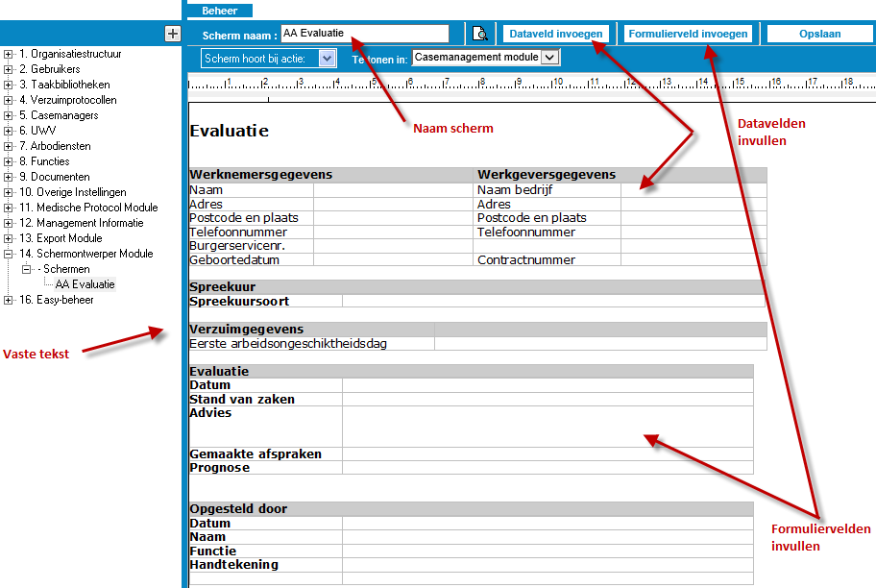Image resolution: width=876 pixels, height=588 pixels.
Task: Expand the 2. Gebruikers node
Action: point(9,70)
